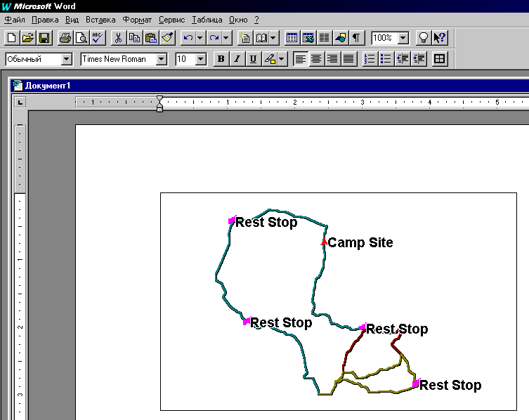Save the document with floppy icon
The height and width of the screenshot is (420, 529).
tap(44, 38)
